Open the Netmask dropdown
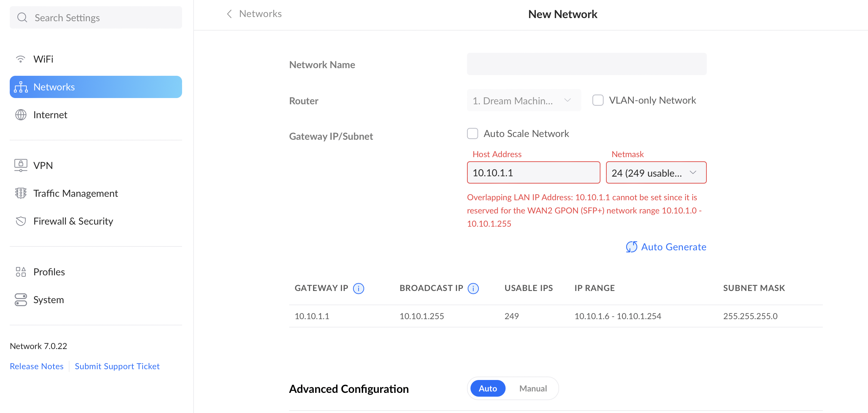868x413 pixels. [x=656, y=172]
